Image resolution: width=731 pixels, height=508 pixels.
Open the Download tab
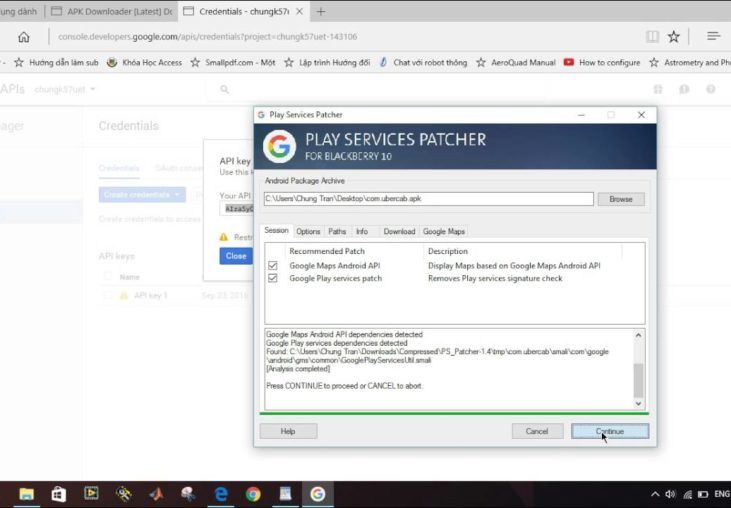(399, 231)
